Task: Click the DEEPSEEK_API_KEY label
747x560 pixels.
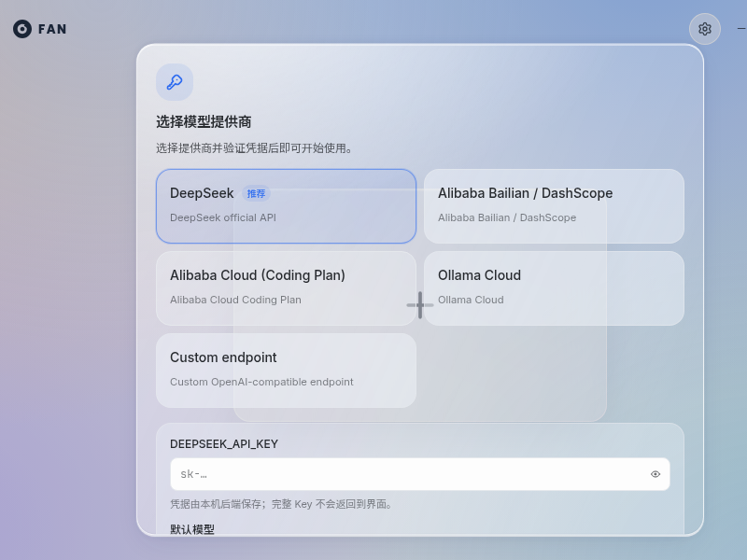Action: [x=224, y=444]
